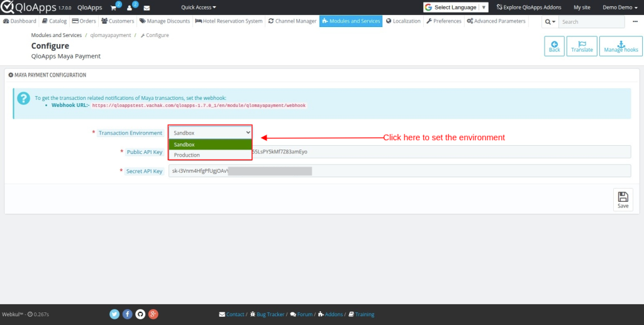The width and height of the screenshot is (644, 325).
Task: Click the Save floppy disk button
Action: (623, 199)
